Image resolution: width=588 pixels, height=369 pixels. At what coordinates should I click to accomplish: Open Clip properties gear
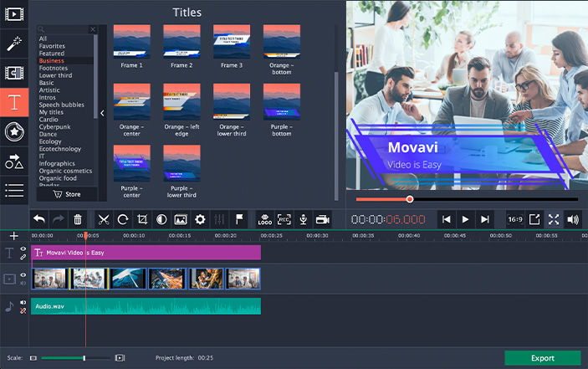200,219
